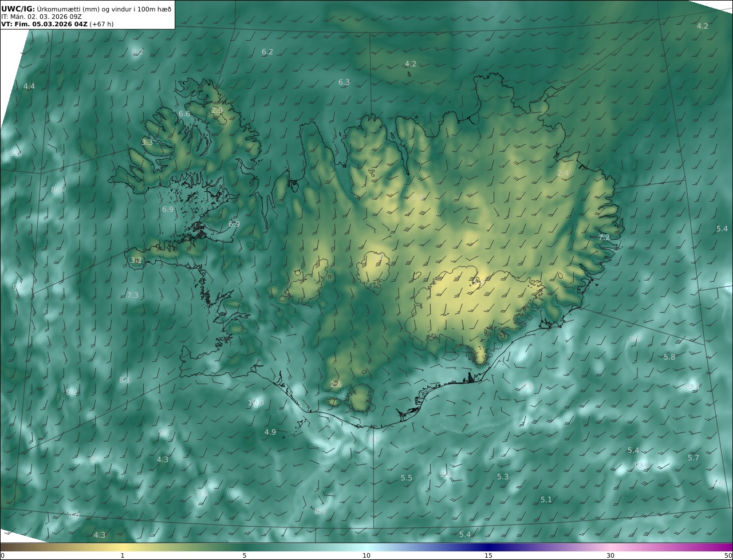Click the colorbar tick label 30
Screen dimensions: 733x560
610,555
